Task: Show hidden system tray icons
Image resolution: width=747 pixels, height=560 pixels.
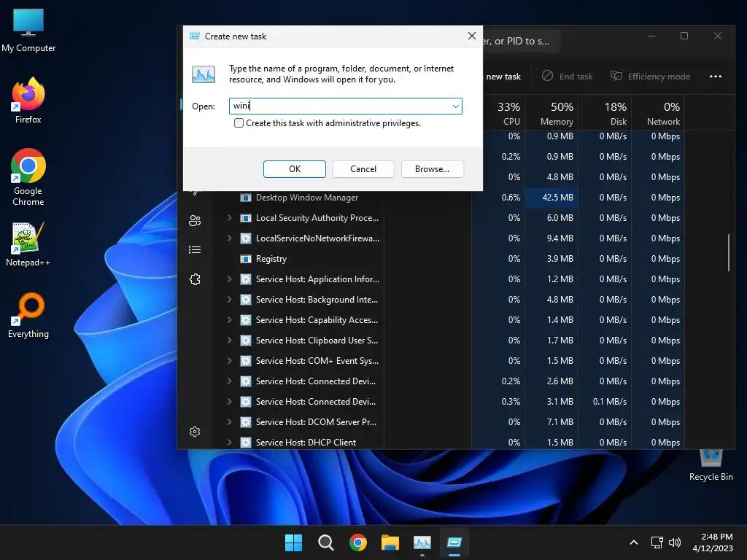Action: (634, 542)
